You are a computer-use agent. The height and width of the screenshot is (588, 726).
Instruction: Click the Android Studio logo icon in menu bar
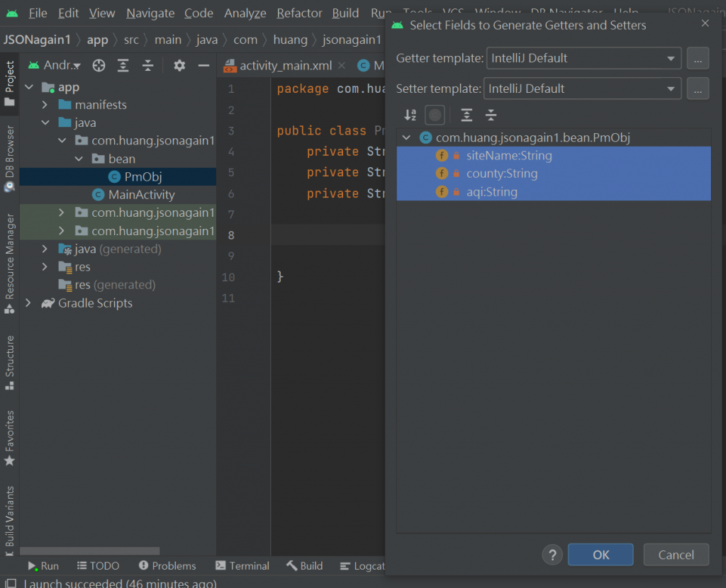click(x=12, y=13)
